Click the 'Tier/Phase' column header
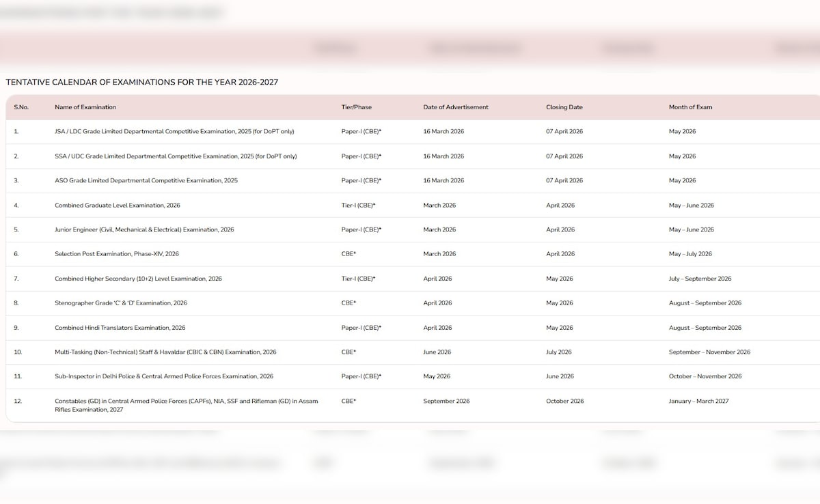This screenshot has width=820, height=504. 356,107
